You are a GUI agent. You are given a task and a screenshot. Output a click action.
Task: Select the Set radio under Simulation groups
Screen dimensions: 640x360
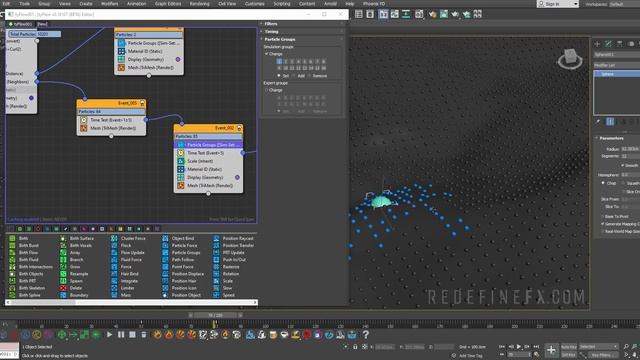point(279,76)
